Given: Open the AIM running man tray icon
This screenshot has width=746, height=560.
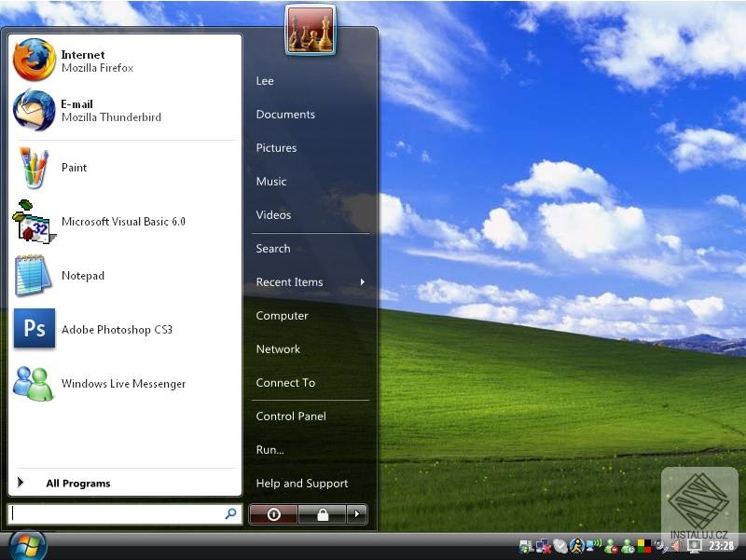Looking at the screenshot, I should (x=577, y=546).
